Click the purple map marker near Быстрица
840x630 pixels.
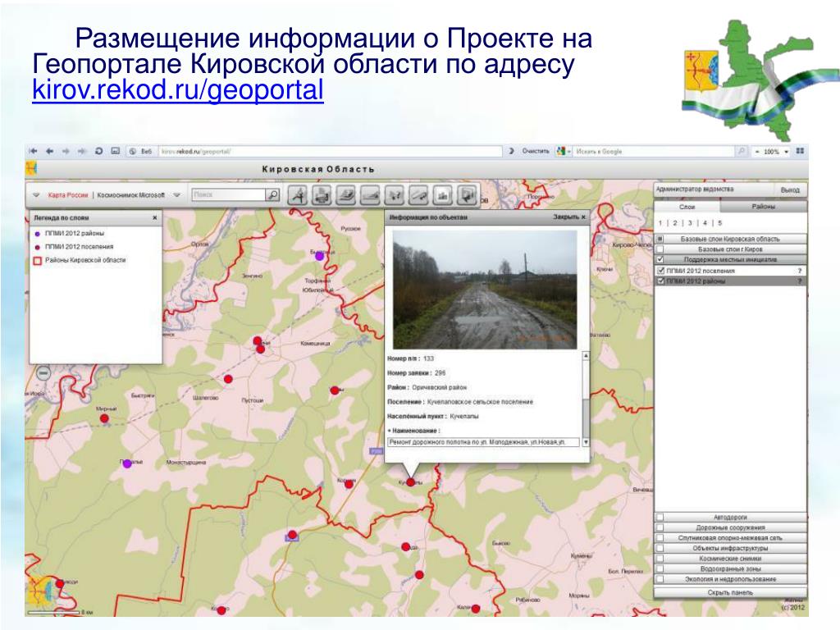pos(319,256)
